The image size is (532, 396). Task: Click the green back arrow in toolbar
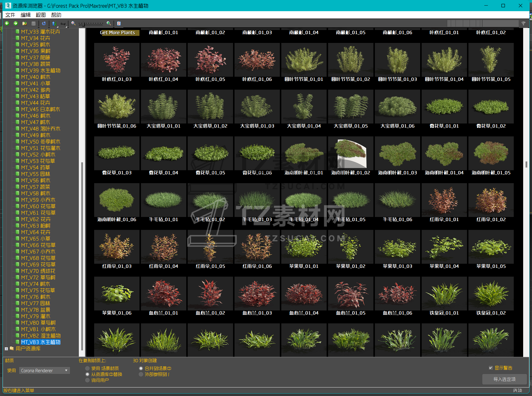point(7,24)
